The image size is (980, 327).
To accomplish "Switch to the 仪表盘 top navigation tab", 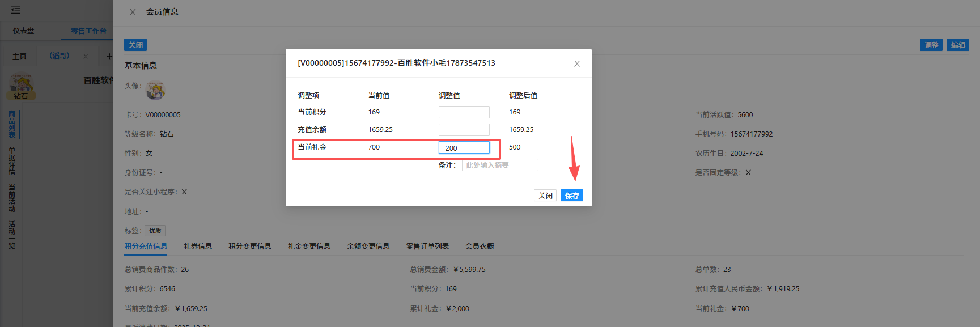I will click(x=24, y=31).
